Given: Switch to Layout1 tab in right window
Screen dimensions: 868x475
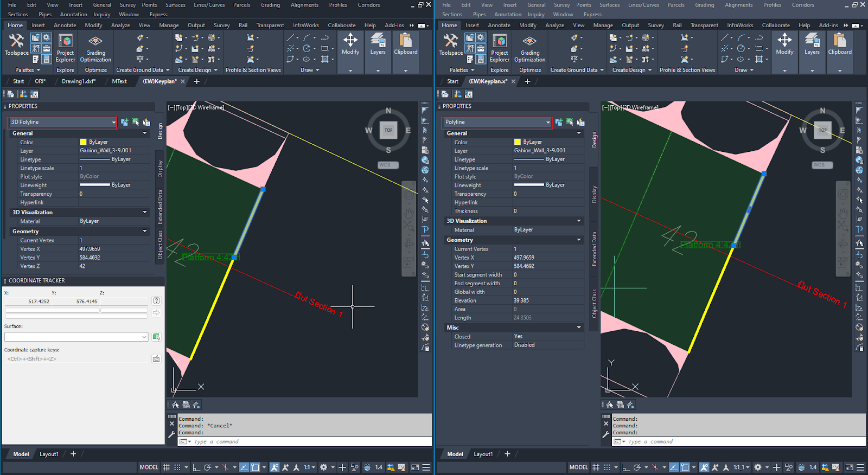Looking at the screenshot, I should tap(483, 454).
